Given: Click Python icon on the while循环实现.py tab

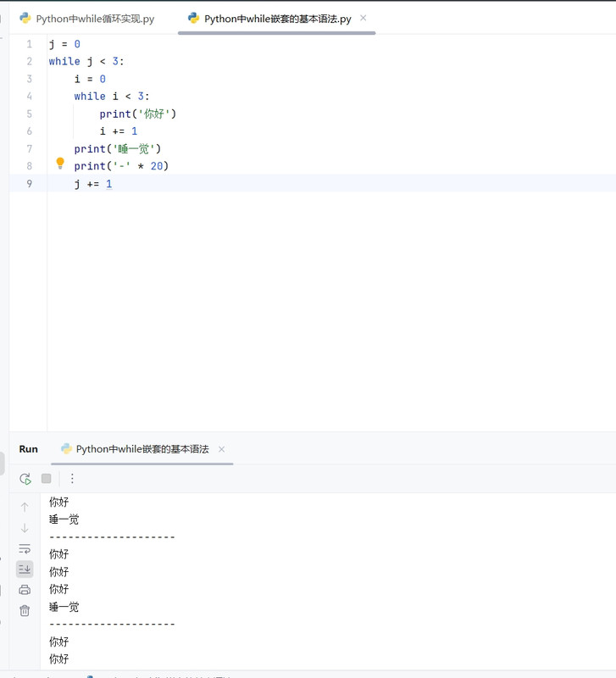Looking at the screenshot, I should pyautogui.click(x=25, y=18).
